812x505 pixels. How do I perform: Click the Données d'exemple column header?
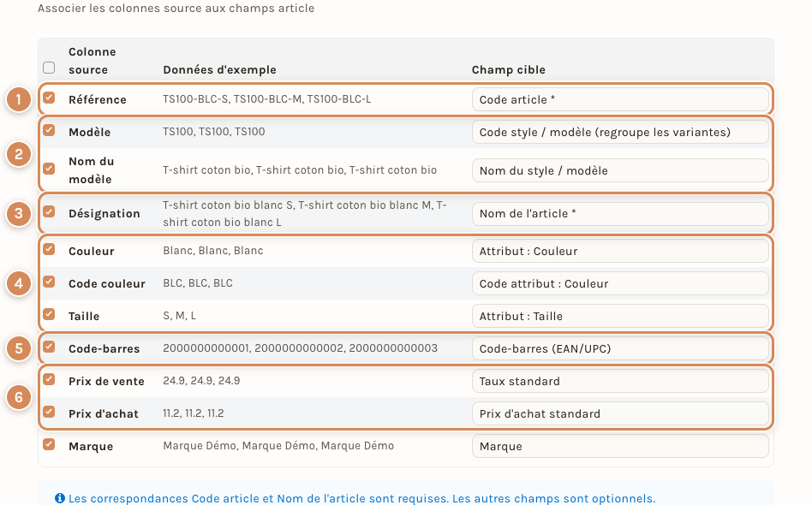point(219,70)
